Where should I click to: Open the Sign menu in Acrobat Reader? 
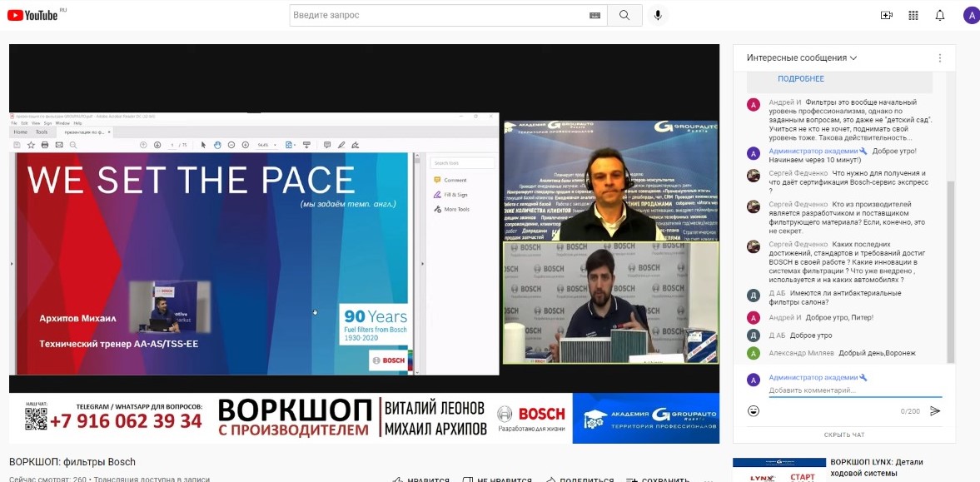[47, 123]
